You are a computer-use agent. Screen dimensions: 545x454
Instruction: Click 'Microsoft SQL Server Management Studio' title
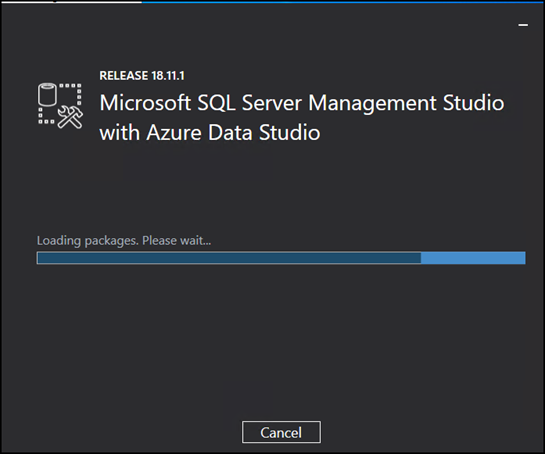click(302, 103)
